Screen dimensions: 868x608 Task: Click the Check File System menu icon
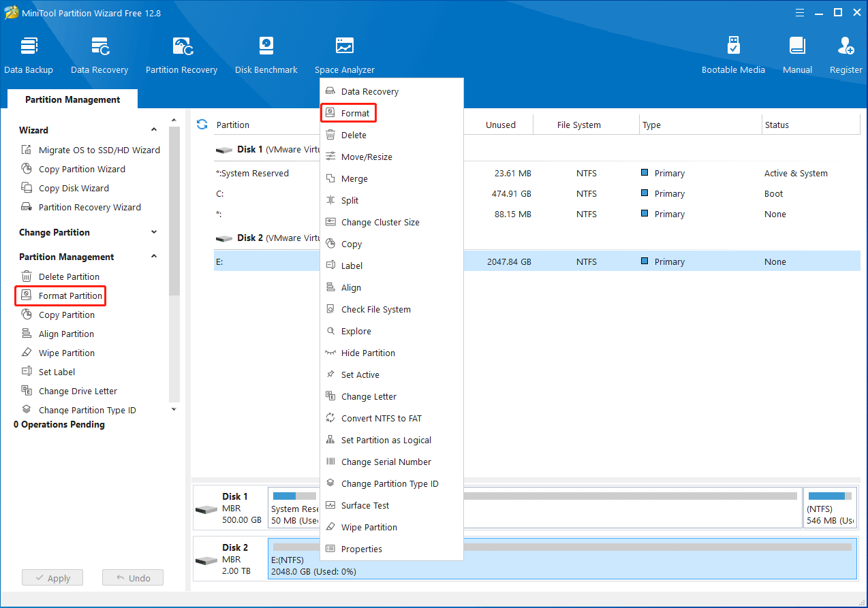click(x=330, y=309)
